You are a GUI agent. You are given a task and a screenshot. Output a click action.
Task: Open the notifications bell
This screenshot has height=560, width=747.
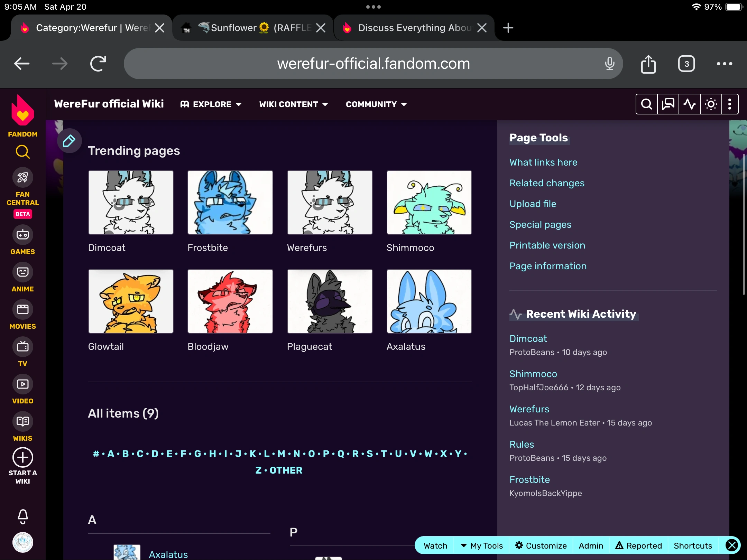22,517
